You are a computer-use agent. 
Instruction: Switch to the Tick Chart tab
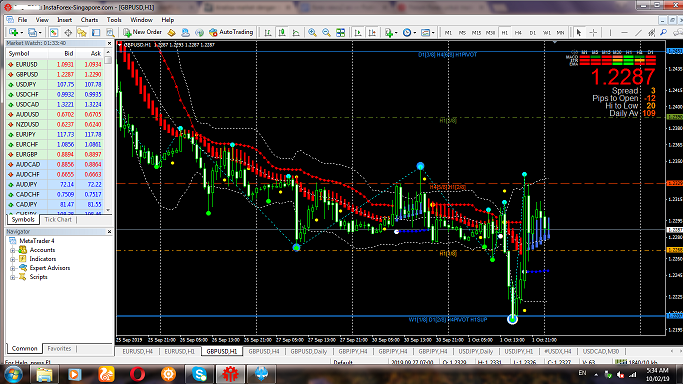58,219
